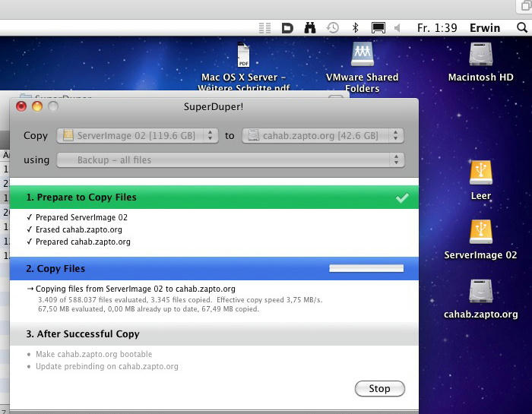Open the volume speaker menu bar icon
The height and width of the screenshot is (414, 532).
(x=397, y=28)
